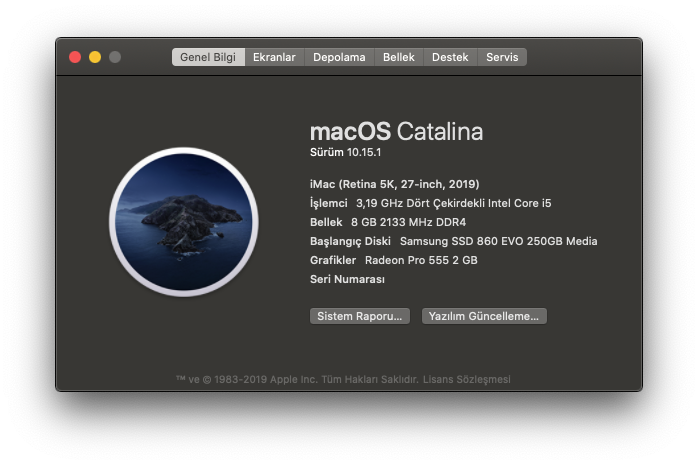
Task: Switch to the Ekranlar tab
Action: click(x=274, y=58)
